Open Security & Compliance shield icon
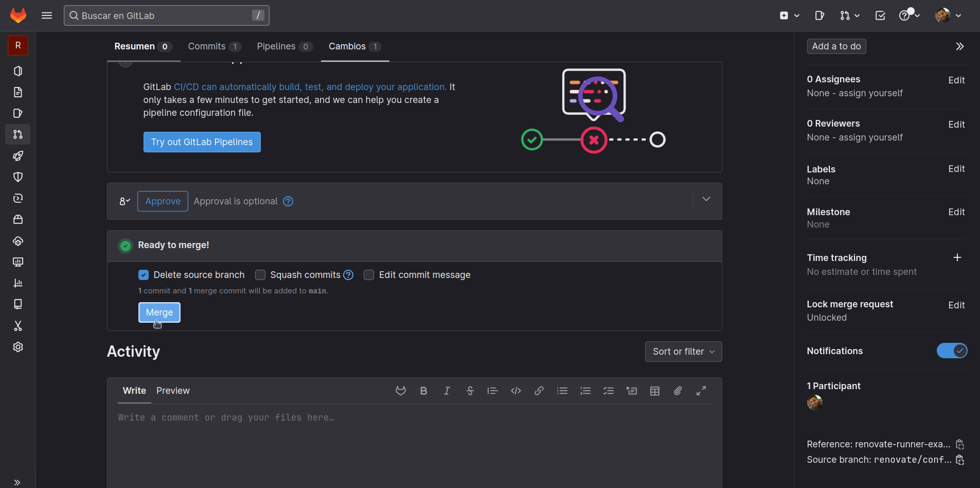The image size is (980, 488). 18,177
